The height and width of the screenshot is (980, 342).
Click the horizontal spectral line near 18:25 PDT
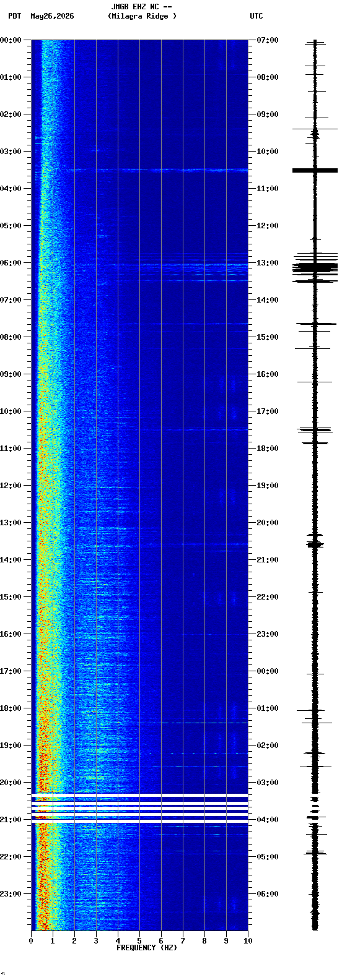click(x=139, y=723)
